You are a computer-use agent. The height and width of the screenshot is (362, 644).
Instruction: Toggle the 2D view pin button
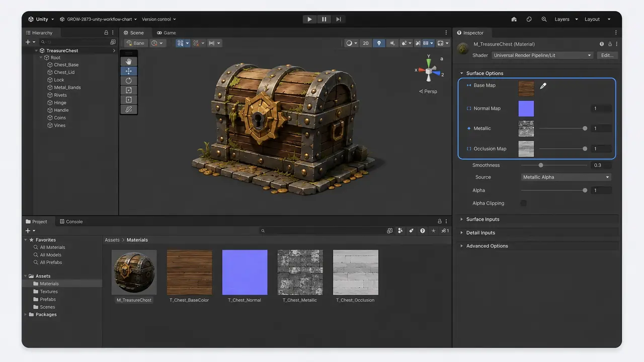click(x=379, y=43)
